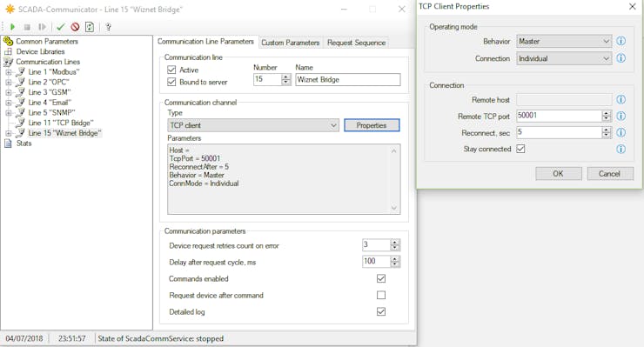
Task: Click the Reconnect, sec spinner arrows
Action: (x=607, y=133)
